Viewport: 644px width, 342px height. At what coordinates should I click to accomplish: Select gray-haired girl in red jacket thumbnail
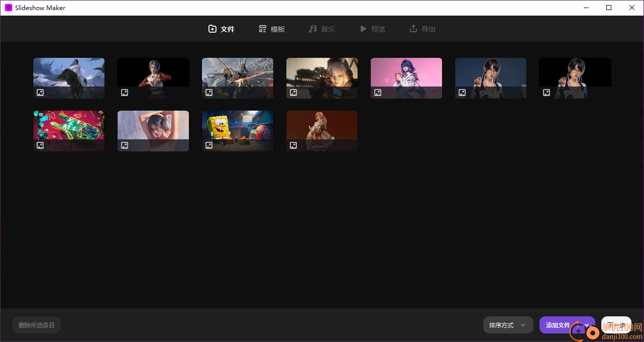(x=153, y=78)
